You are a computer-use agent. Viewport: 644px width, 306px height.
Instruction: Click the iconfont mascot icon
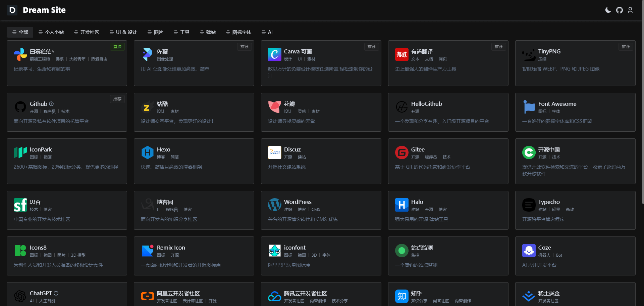coord(275,251)
